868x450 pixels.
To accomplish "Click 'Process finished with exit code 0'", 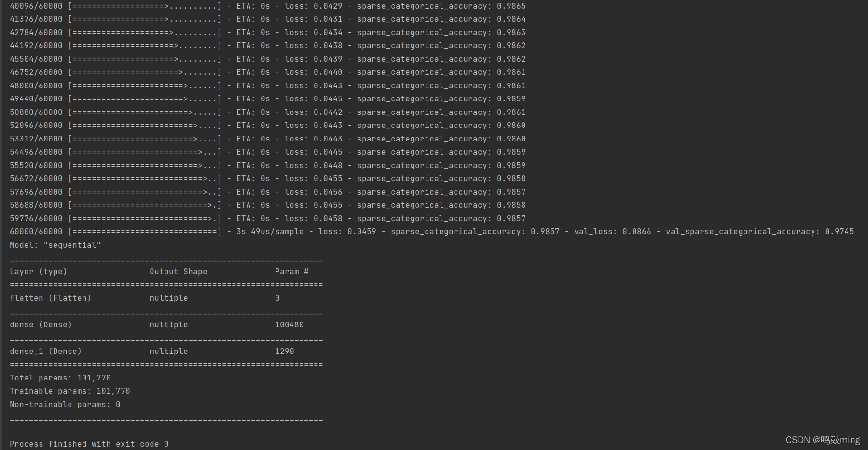I will [x=89, y=444].
